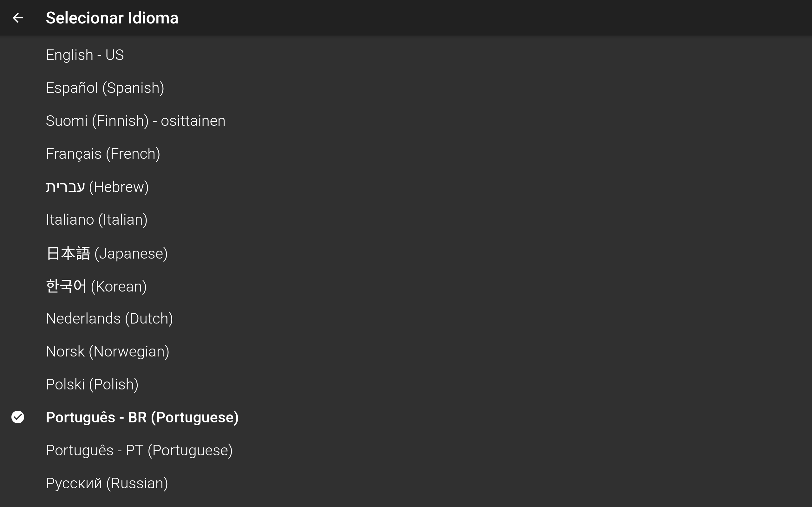
Task: Switch language to Korean
Action: pyautogui.click(x=406, y=286)
